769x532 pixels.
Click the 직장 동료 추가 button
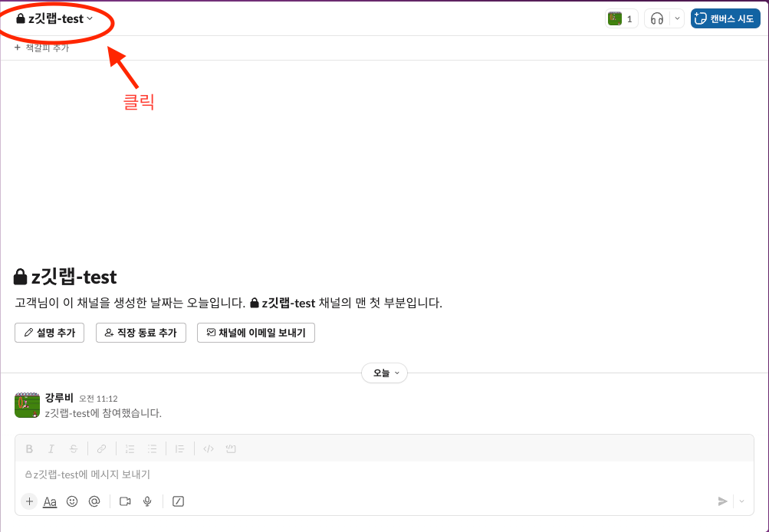pyautogui.click(x=141, y=333)
